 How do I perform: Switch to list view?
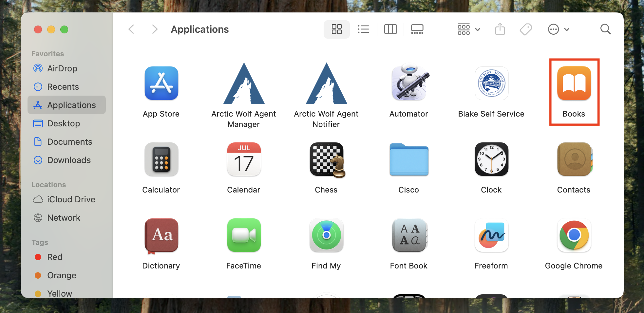point(363,29)
